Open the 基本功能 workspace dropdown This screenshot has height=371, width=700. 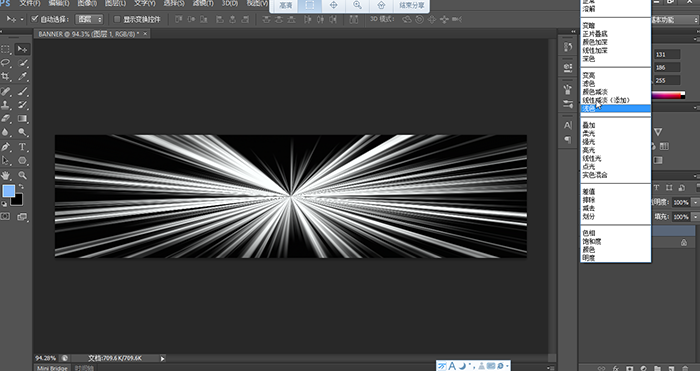click(674, 20)
